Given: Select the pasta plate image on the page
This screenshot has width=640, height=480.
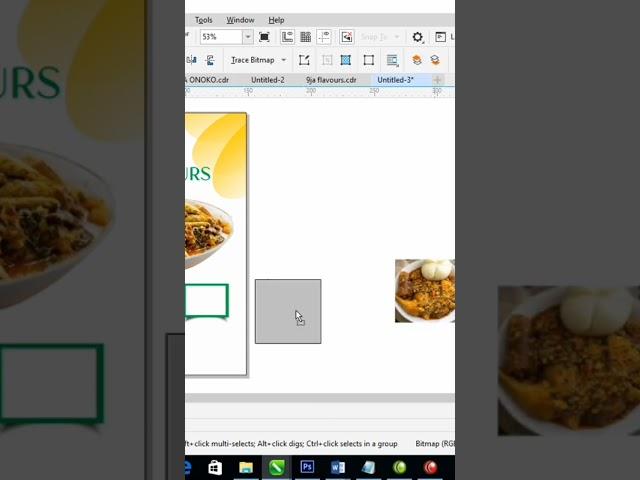Looking at the screenshot, I should point(209,234).
